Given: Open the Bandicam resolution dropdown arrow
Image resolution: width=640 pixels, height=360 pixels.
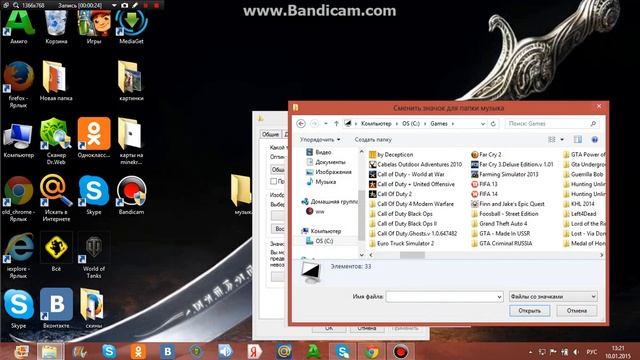Looking at the screenshot, I should pos(114,5).
